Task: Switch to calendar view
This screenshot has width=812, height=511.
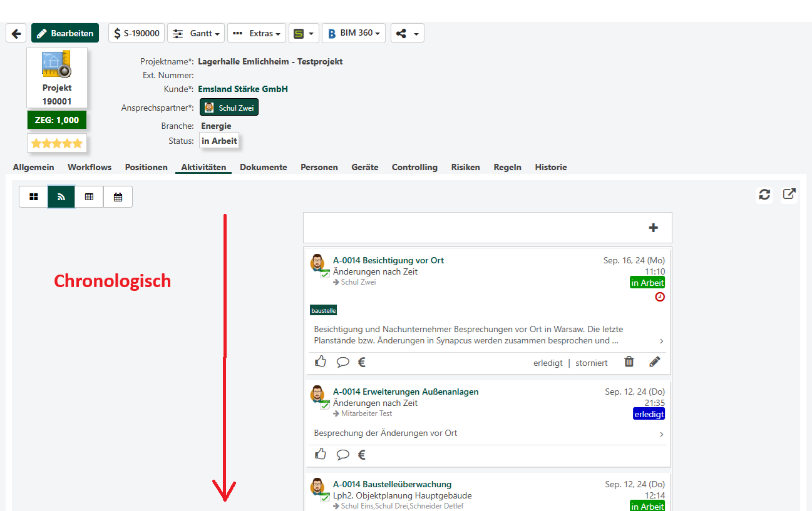Action: [x=118, y=196]
